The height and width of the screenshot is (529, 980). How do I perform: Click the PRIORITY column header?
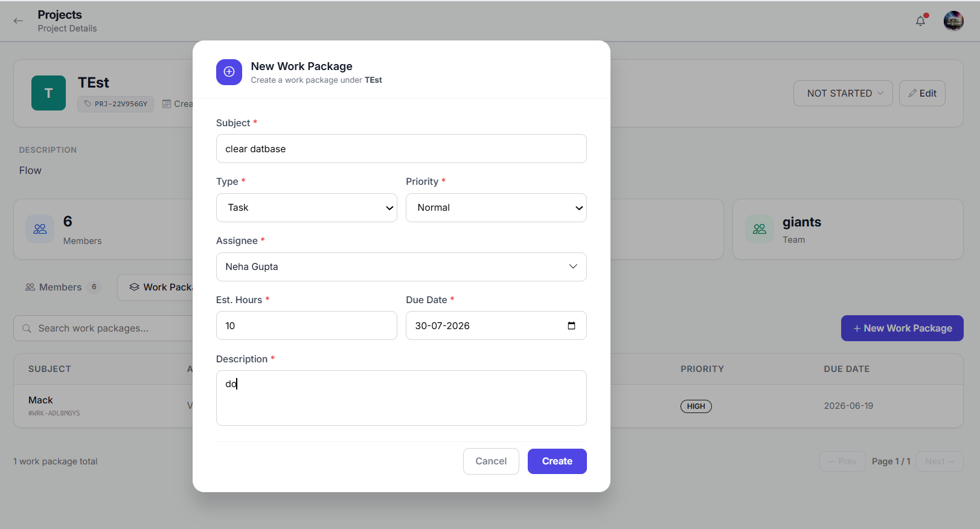coord(702,369)
